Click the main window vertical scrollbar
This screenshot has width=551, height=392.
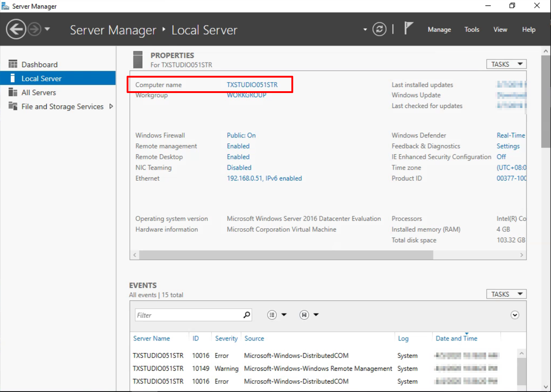click(x=546, y=101)
